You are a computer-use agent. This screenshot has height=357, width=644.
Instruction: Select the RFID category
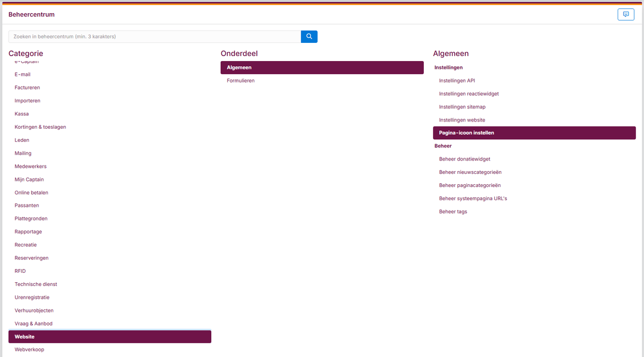coord(20,271)
